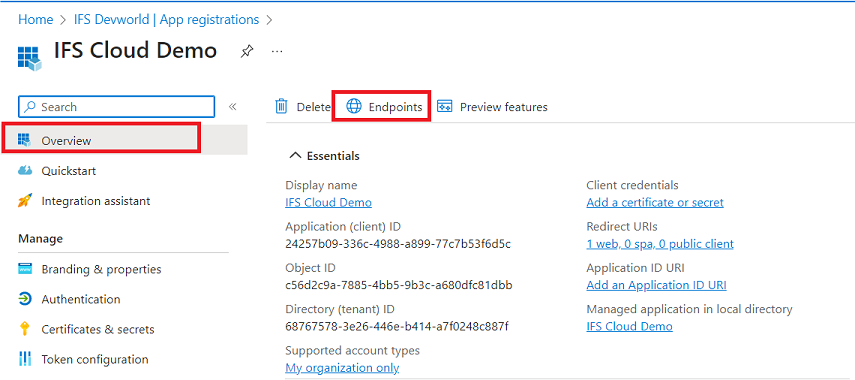Click the Token configuration bars icon
The height and width of the screenshot is (380, 855).
point(25,359)
